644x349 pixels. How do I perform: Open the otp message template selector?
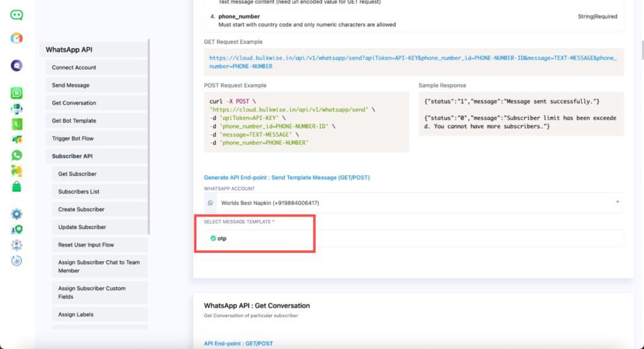pos(414,238)
